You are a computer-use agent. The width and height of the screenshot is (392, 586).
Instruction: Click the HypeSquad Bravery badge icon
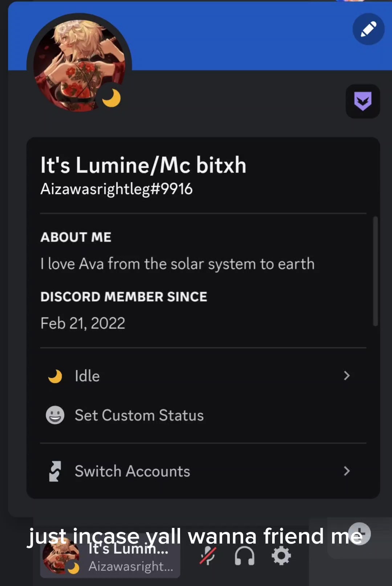363,101
